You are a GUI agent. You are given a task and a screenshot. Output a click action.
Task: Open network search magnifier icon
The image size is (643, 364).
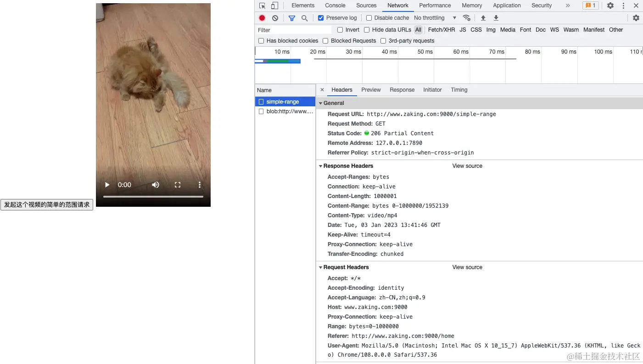[x=304, y=18]
